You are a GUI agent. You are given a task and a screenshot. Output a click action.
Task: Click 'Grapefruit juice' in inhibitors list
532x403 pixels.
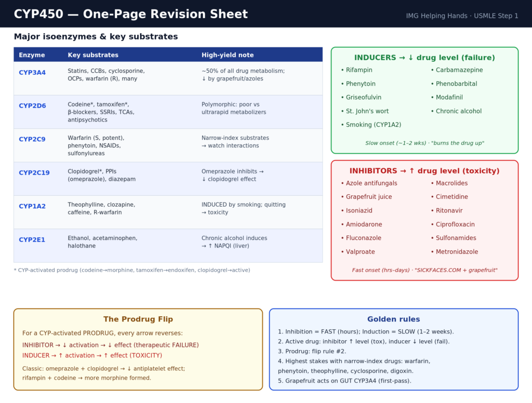(x=366, y=197)
